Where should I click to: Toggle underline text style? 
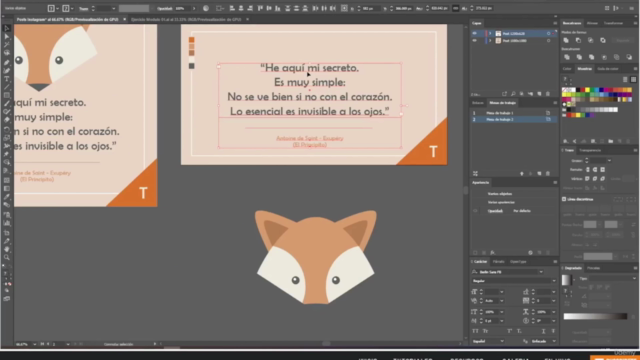tap(543, 331)
